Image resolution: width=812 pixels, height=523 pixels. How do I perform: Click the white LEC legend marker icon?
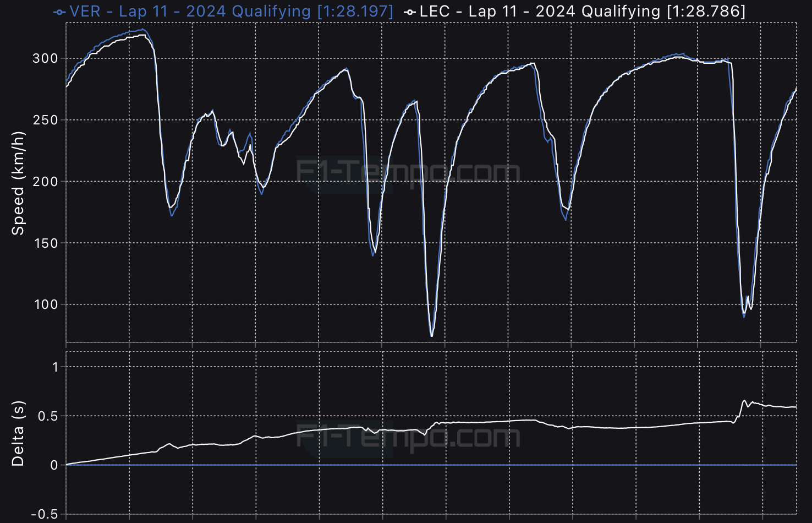coord(409,12)
